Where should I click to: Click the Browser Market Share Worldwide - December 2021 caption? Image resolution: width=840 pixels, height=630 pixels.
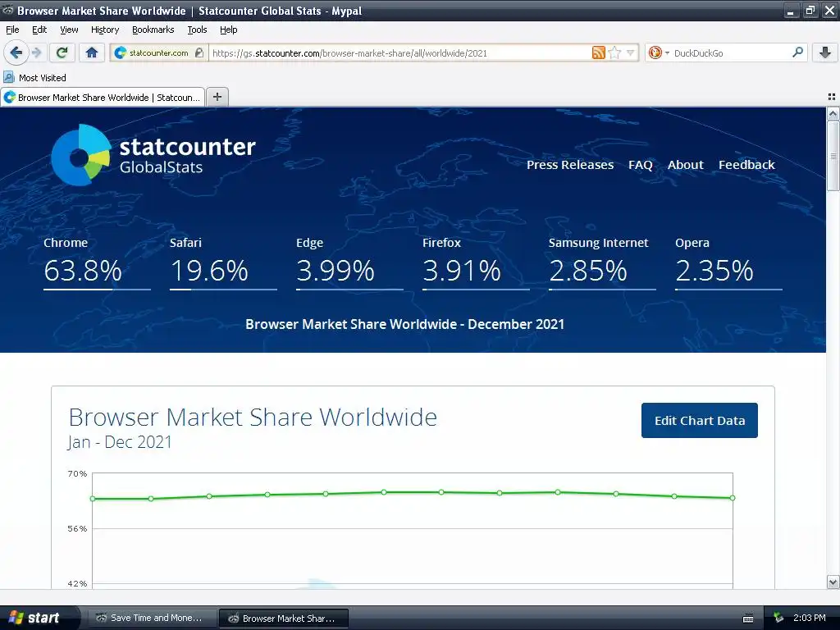[x=404, y=324]
